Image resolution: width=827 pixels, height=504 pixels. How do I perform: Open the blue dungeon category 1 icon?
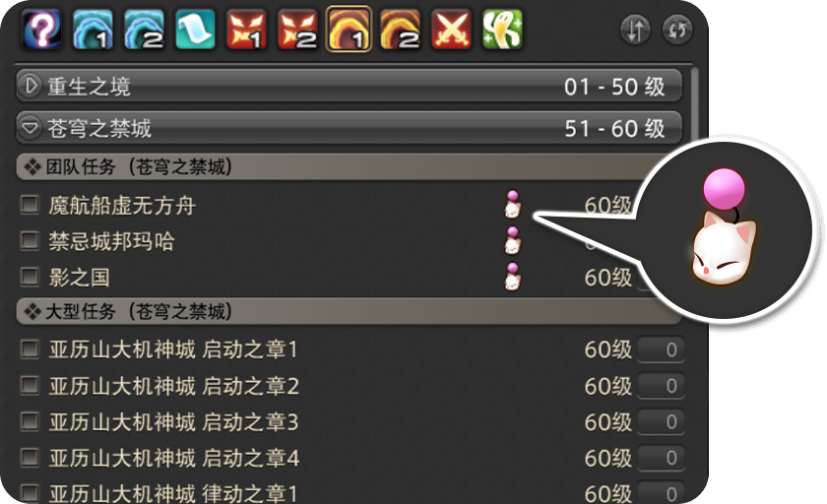[94, 30]
